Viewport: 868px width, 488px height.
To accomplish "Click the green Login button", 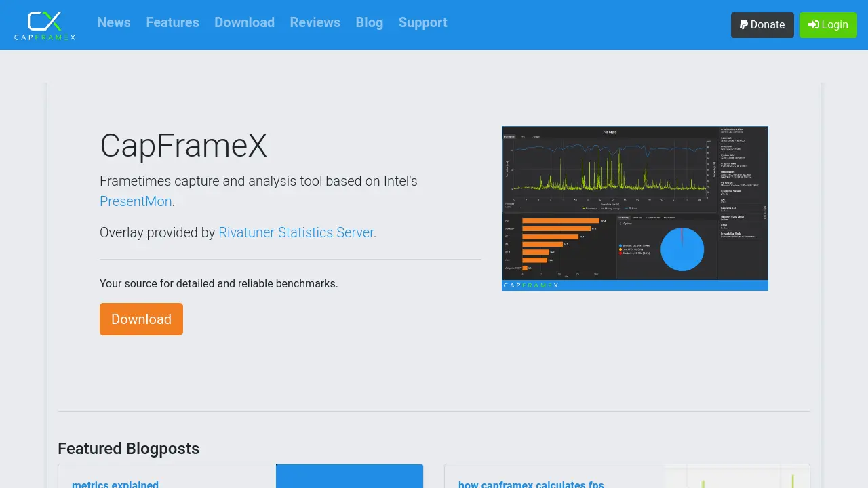I will 828,25.
